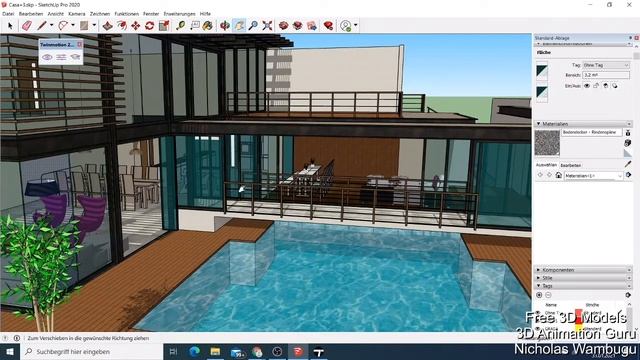Click the stone material preview thumbnail
Screen dimensions: 640x360
[547, 143]
